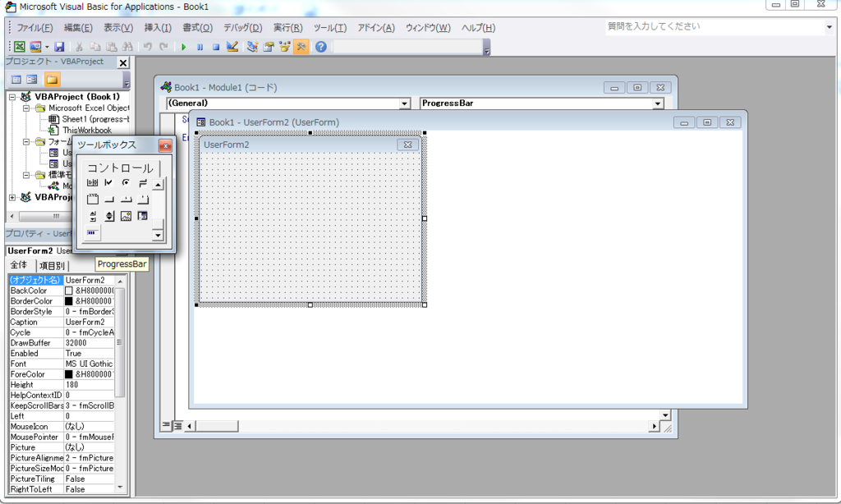
Task: Select the ProgressBar control in toolbox
Action: point(92,233)
